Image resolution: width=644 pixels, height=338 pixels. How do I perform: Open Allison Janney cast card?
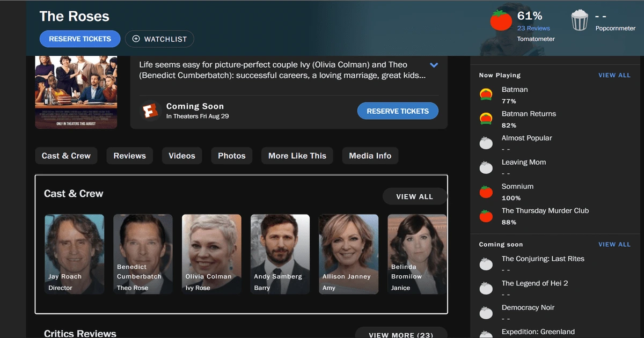pyautogui.click(x=349, y=254)
